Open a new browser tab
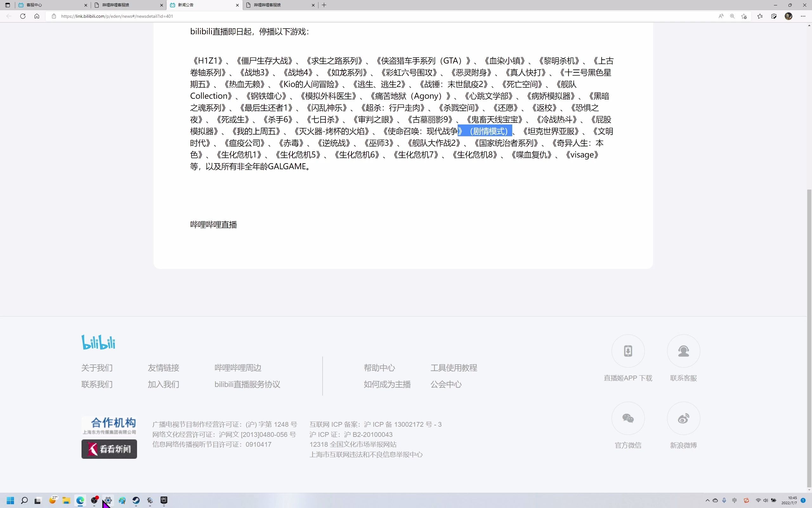The width and height of the screenshot is (812, 508). [324, 5]
